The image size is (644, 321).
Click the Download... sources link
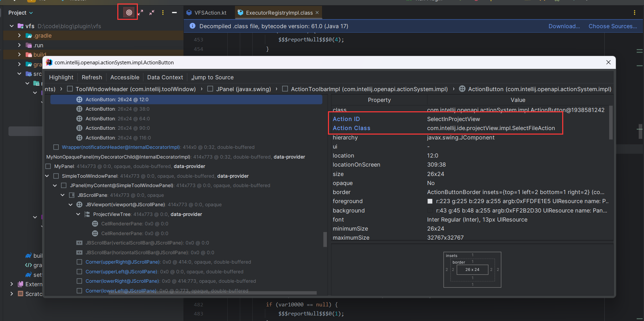point(564,26)
